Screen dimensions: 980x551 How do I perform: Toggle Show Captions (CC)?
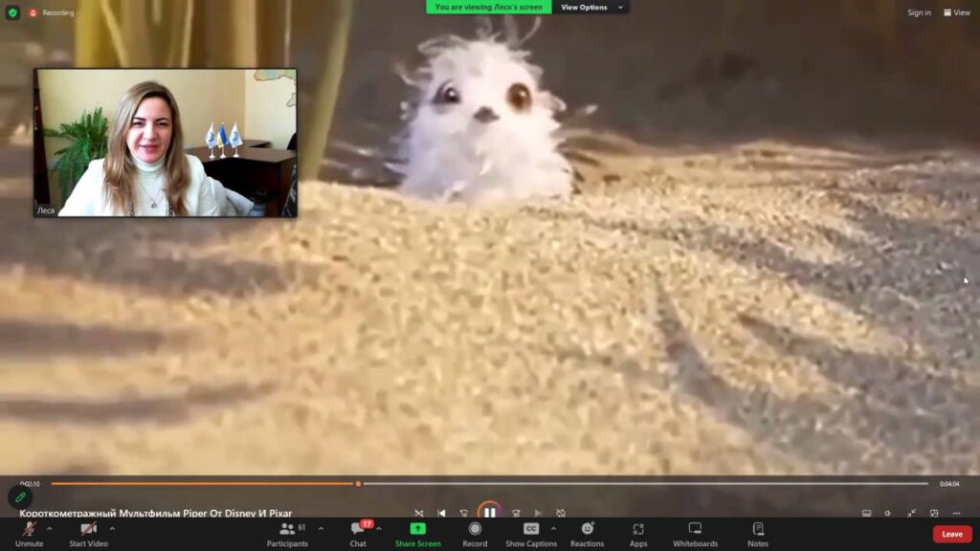[x=530, y=529]
